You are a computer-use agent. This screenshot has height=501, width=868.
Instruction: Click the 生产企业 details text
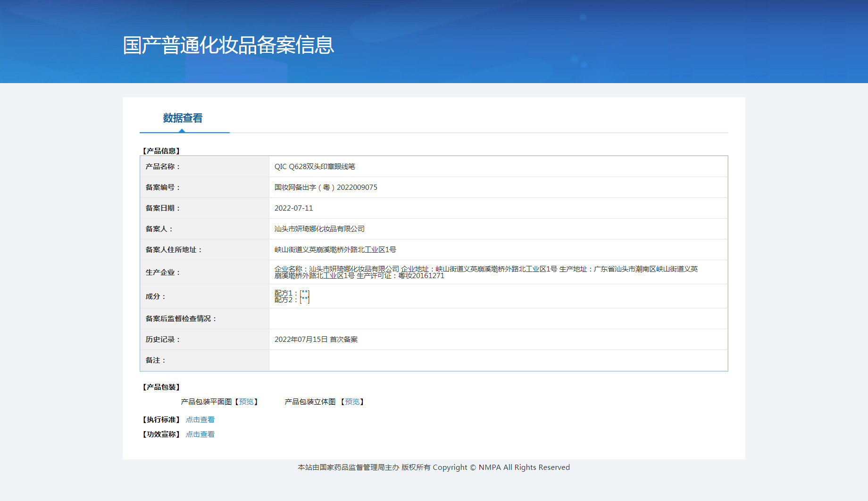tap(486, 272)
